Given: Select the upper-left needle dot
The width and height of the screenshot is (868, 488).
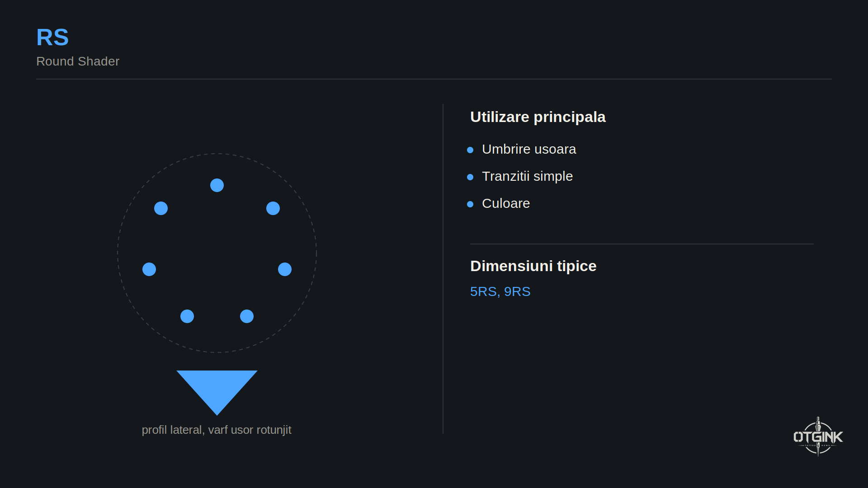Looking at the screenshot, I should pos(161,208).
